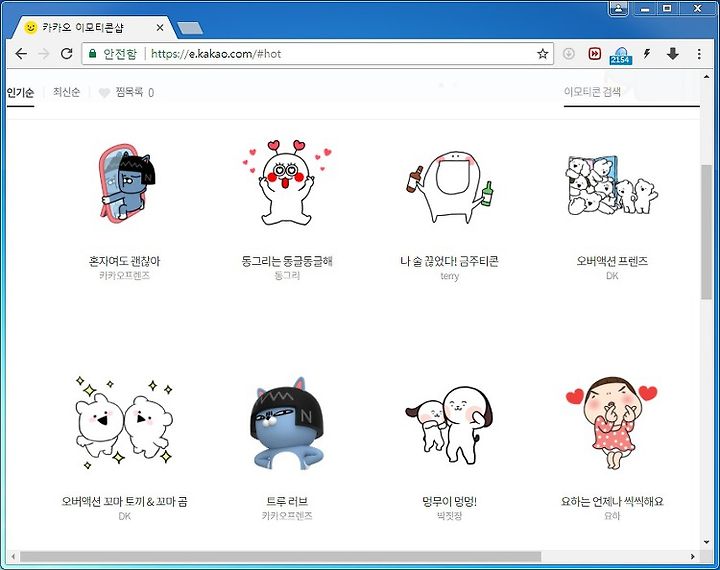
Task: Click the vertical scrollbar down arrow
Action: tap(706, 542)
